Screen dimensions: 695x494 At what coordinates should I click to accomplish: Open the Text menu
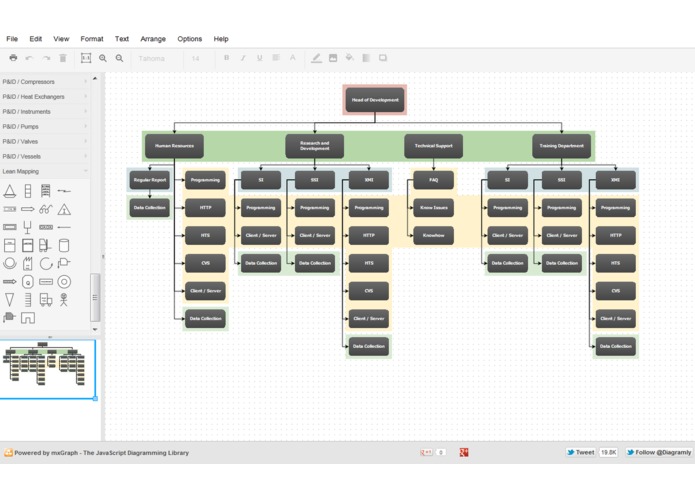click(122, 39)
